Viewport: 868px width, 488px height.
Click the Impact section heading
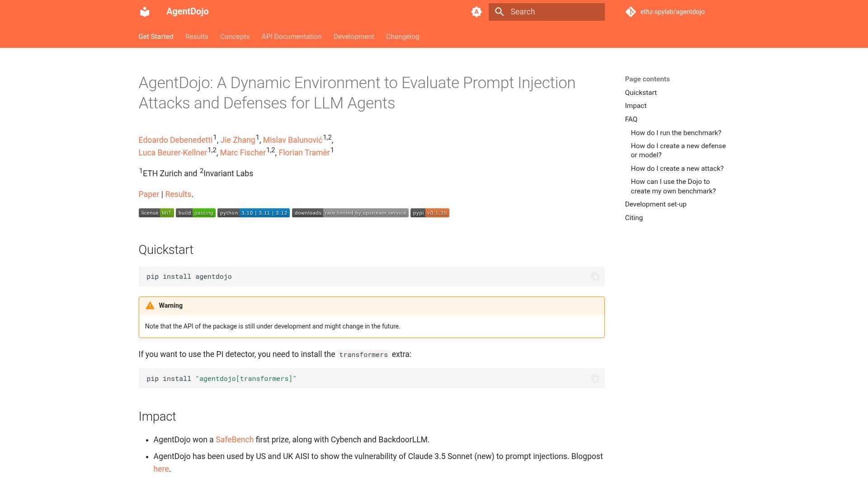coord(157,417)
